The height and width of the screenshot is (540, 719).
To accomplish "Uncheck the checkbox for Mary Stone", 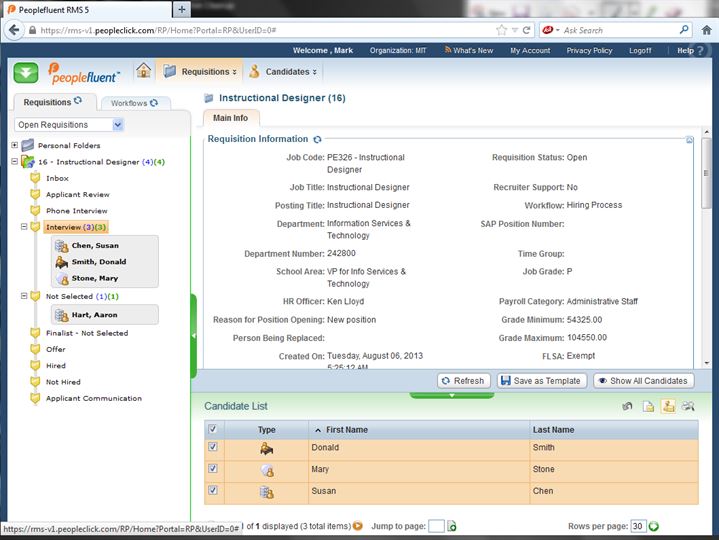I will click(211, 469).
